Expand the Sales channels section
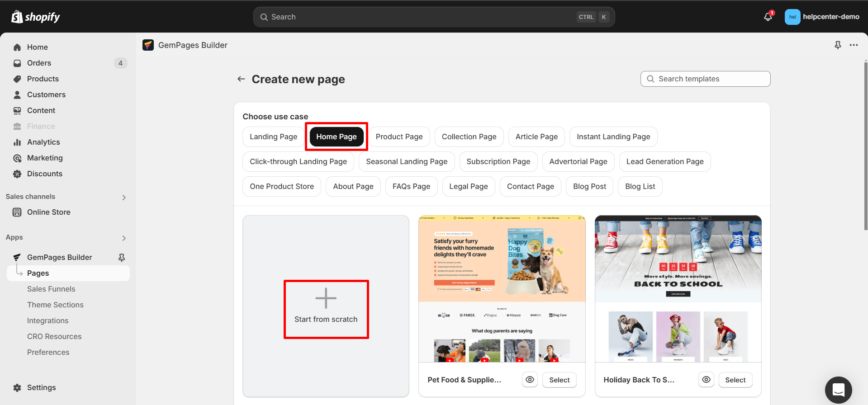This screenshot has height=405, width=868. pyautogui.click(x=123, y=197)
